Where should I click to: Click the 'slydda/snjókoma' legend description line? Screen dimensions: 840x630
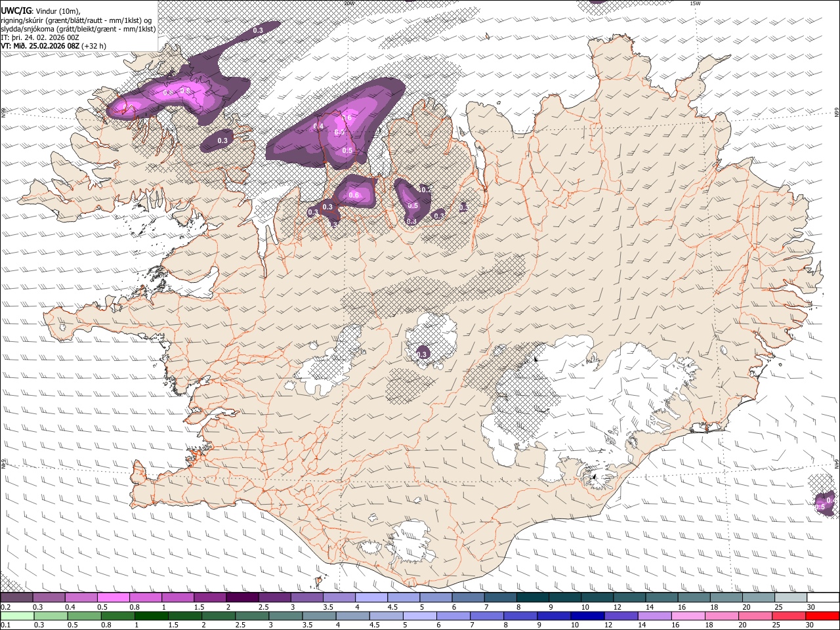79,28
